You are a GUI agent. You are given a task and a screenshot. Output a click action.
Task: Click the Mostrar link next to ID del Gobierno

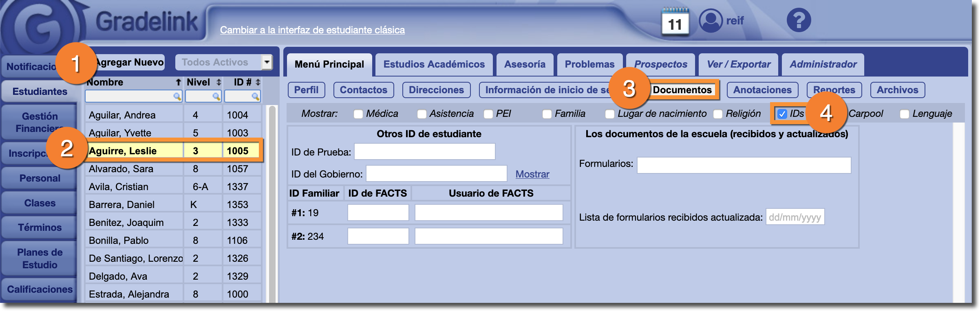click(532, 174)
